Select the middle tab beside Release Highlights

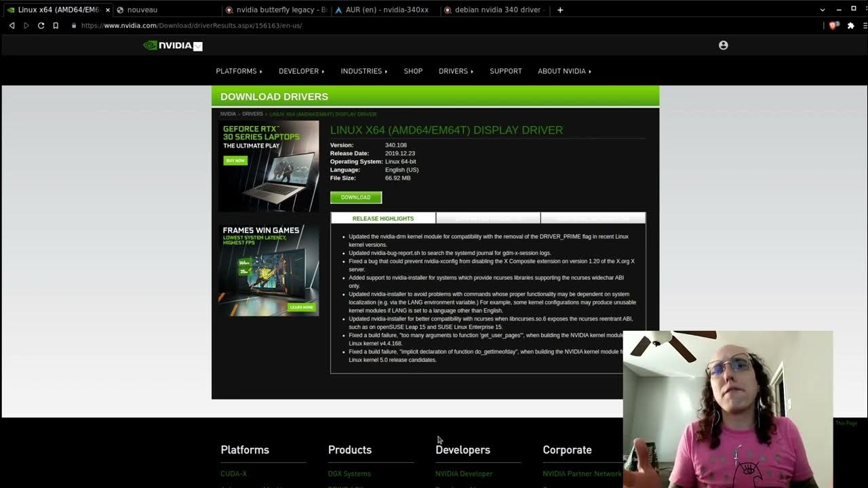(488, 218)
